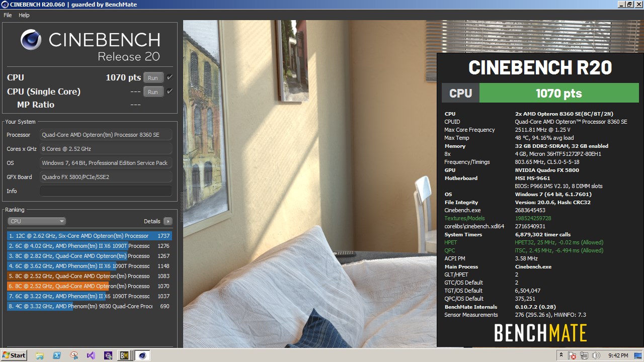
Task: Launch PowerShell from the taskbar
Action: (57, 355)
